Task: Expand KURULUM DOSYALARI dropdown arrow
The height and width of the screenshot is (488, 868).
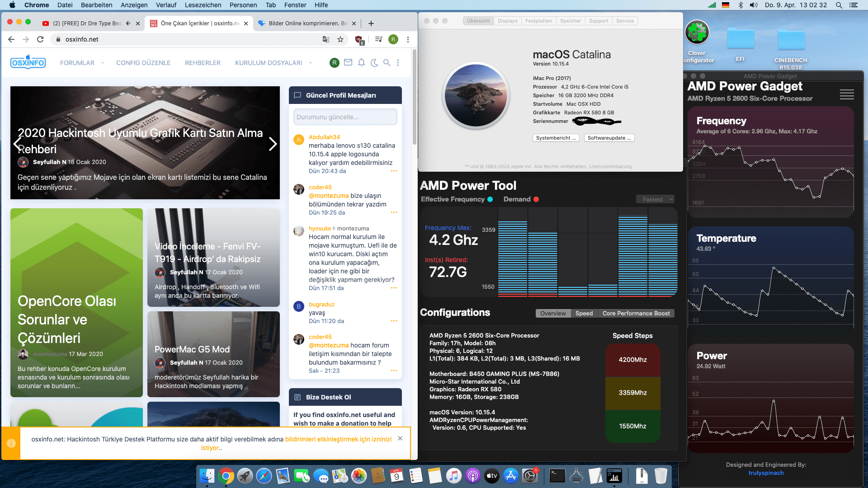Action: pyautogui.click(x=310, y=63)
